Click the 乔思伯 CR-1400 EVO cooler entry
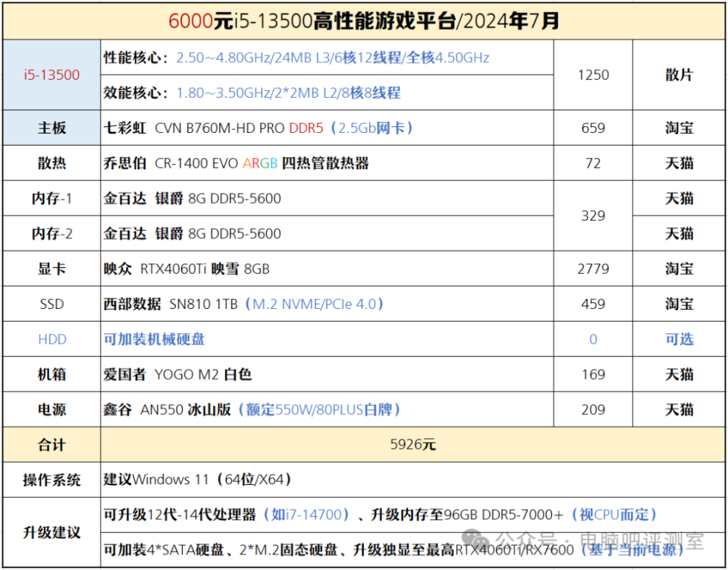Viewport: 728px width, 570px height. (x=327, y=163)
